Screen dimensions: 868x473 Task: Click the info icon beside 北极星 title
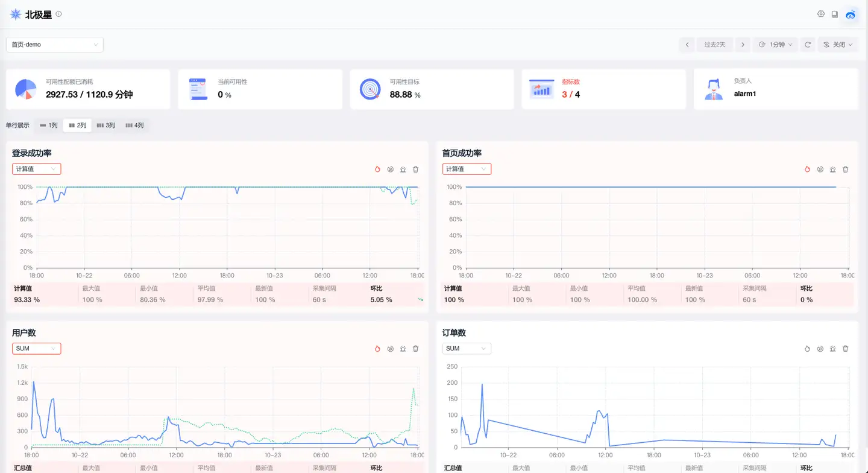[58, 14]
